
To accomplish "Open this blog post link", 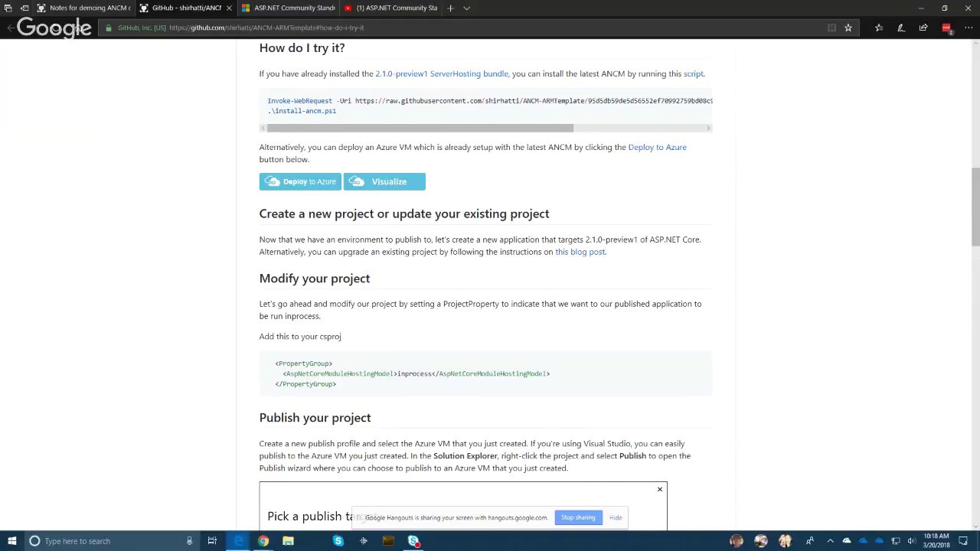I will pos(580,252).
